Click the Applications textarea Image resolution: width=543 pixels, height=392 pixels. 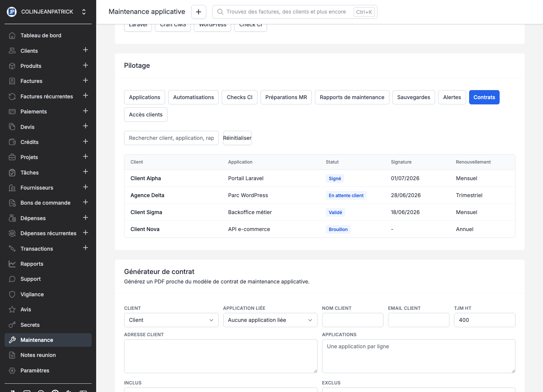tap(419, 356)
